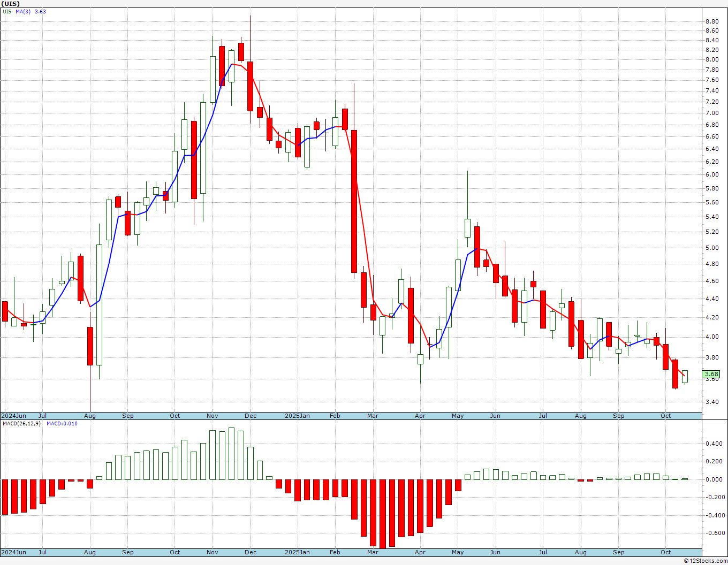Click the "0.400" MACD axis label

713,444
